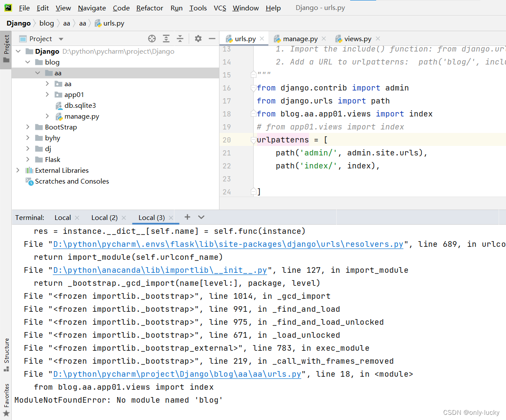Switch to the manage.py editor tab
506x420 pixels.
click(300, 39)
